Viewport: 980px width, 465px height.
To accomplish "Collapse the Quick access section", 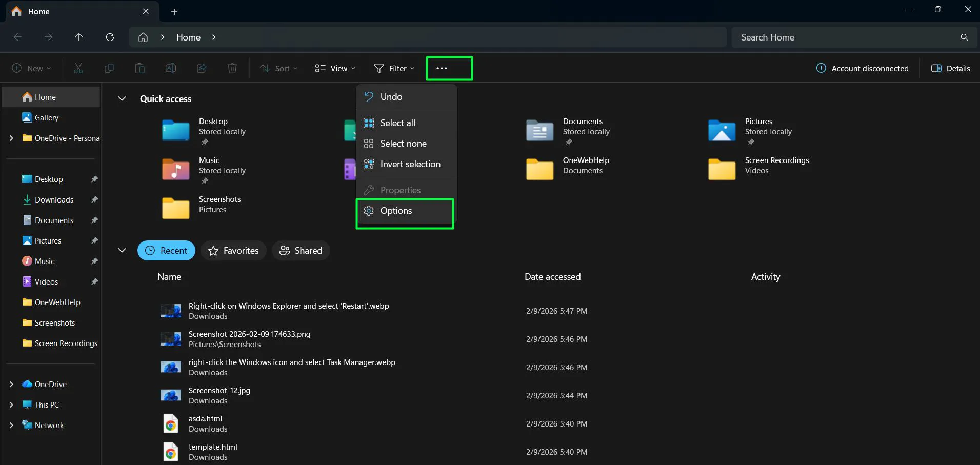I will 122,98.
